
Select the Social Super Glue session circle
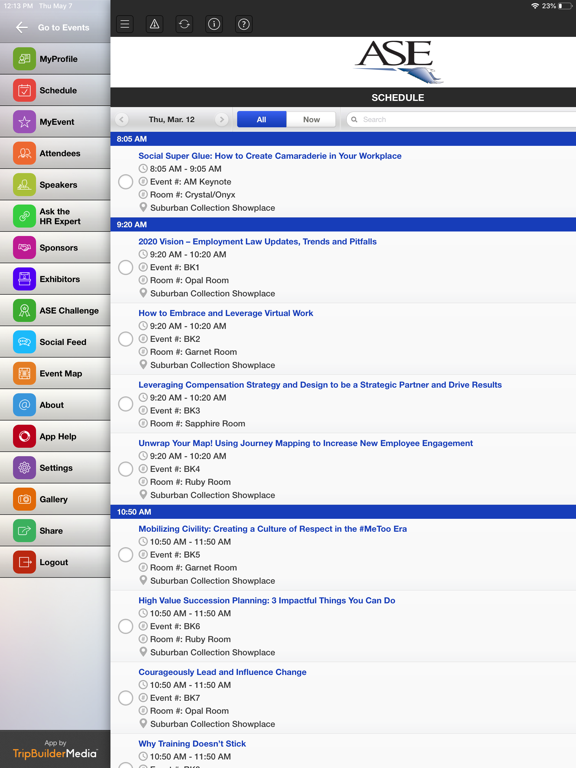click(125, 182)
